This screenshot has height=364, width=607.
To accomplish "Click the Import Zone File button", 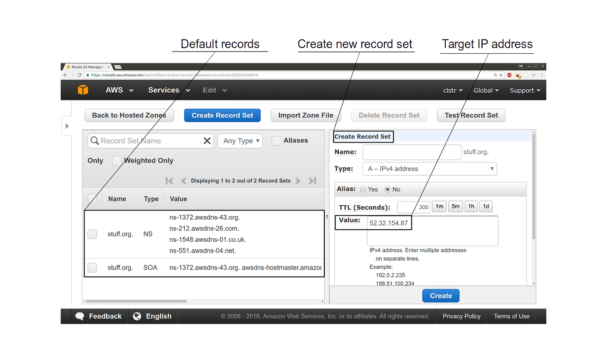I will pos(306,115).
